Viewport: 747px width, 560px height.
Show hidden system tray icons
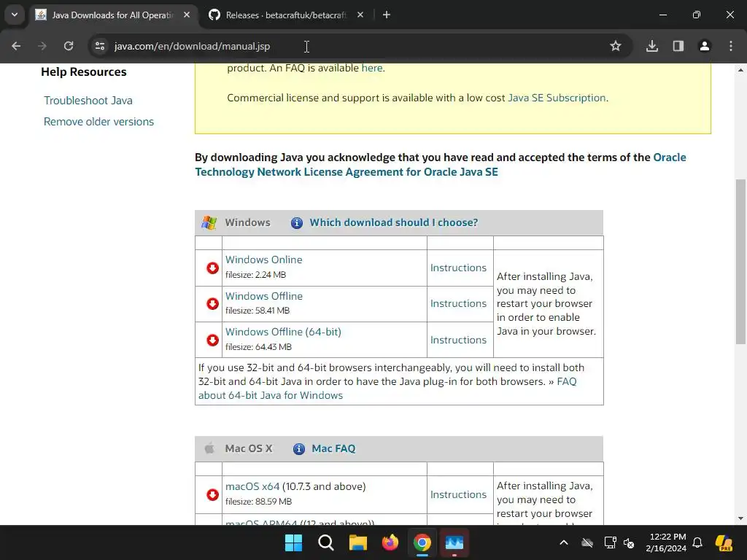tap(564, 542)
